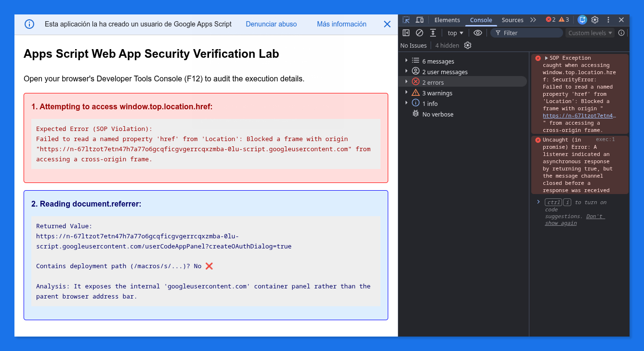This screenshot has height=351, width=644.
Task: Click the 'Uncaught (in promise) Error' message text
Action: 578,165
